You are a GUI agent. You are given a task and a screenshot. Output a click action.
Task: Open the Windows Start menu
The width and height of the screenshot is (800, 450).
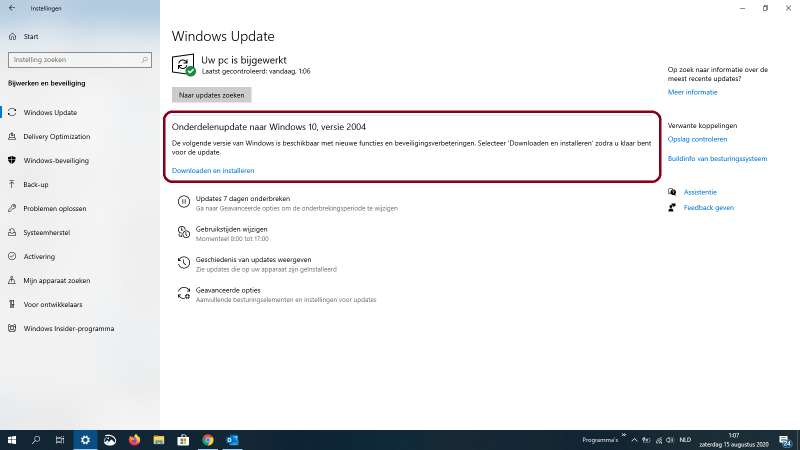coord(12,440)
